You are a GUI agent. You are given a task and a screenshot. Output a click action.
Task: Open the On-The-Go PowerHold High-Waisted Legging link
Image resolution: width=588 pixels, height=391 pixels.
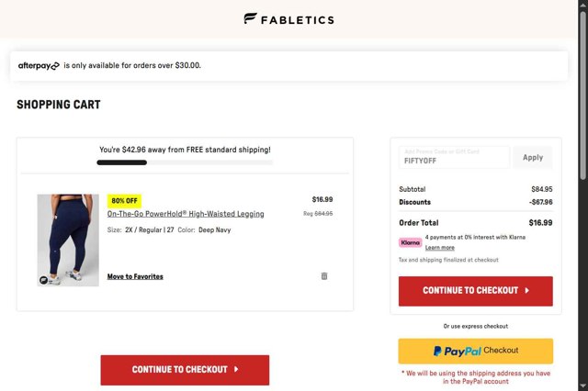pyautogui.click(x=186, y=214)
